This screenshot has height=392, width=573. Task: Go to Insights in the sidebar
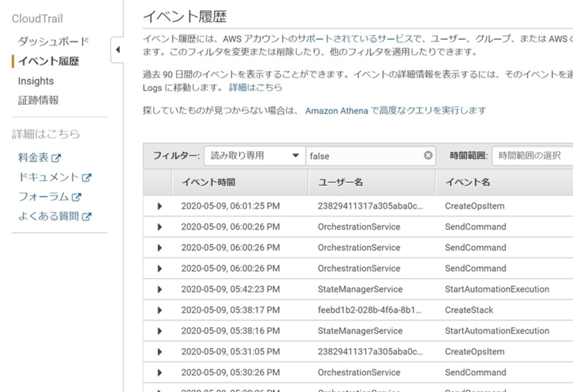tap(36, 81)
